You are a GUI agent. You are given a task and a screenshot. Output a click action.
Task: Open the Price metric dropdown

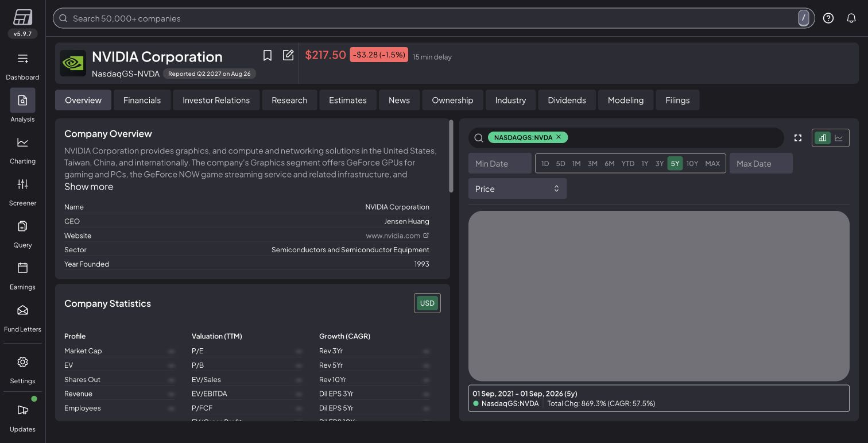click(517, 188)
